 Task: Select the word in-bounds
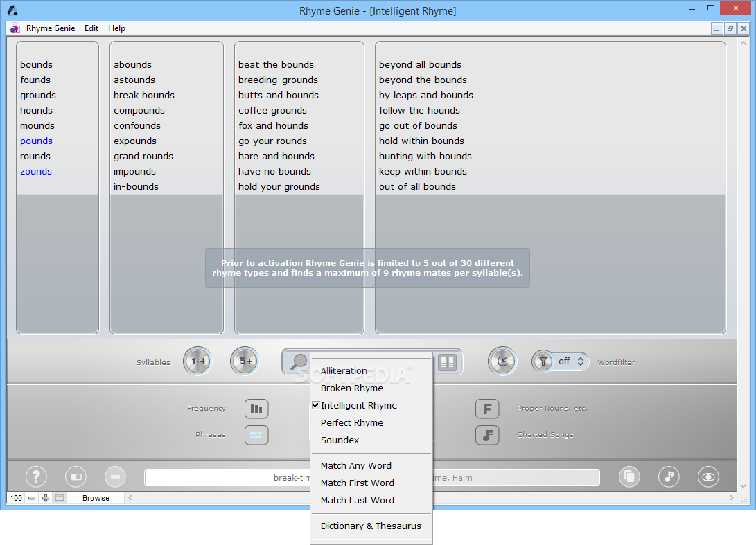(136, 186)
